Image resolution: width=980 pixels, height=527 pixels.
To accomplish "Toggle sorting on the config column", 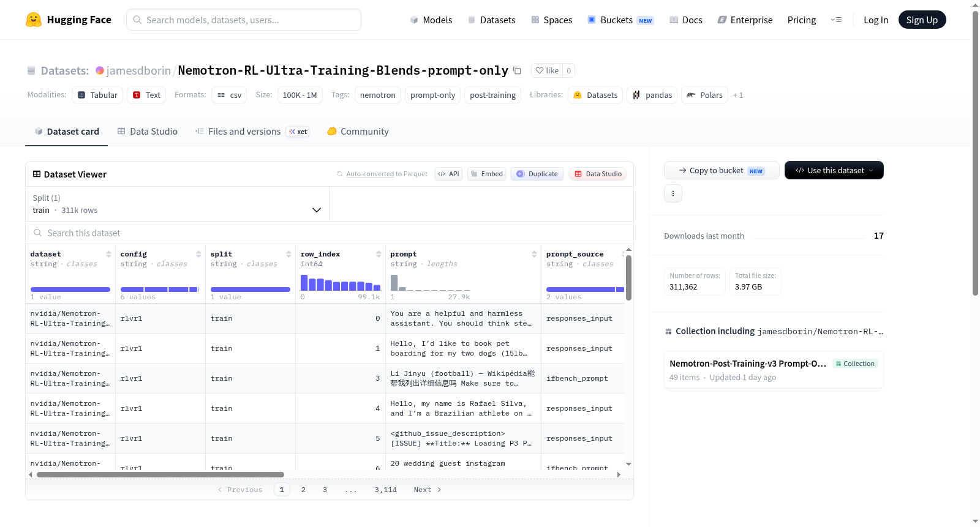I will tap(198, 254).
